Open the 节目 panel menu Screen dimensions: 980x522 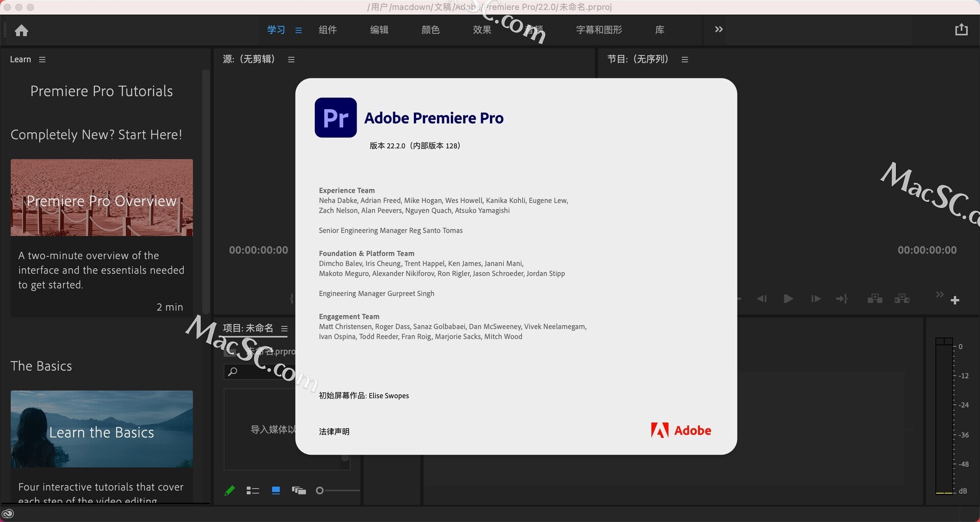coord(685,60)
